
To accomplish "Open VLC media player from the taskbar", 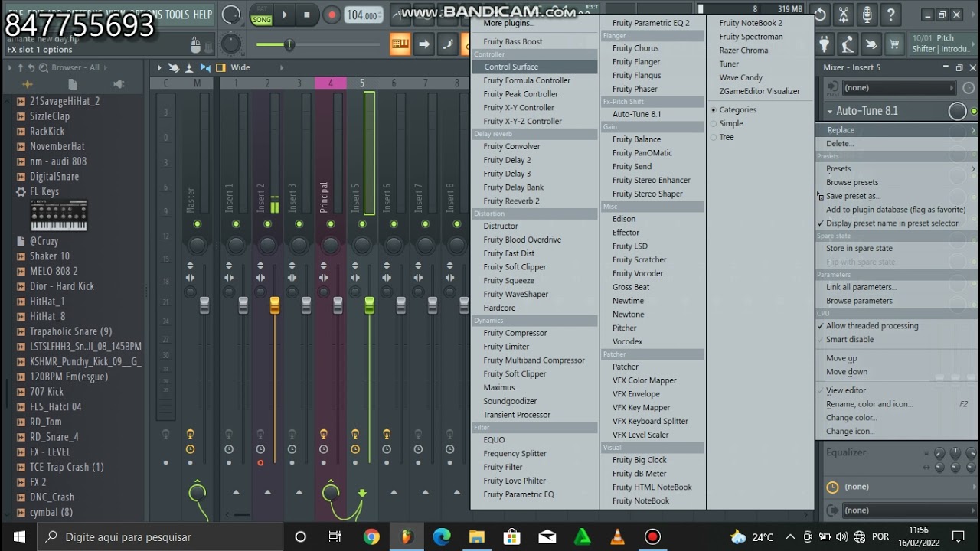I will click(x=617, y=536).
